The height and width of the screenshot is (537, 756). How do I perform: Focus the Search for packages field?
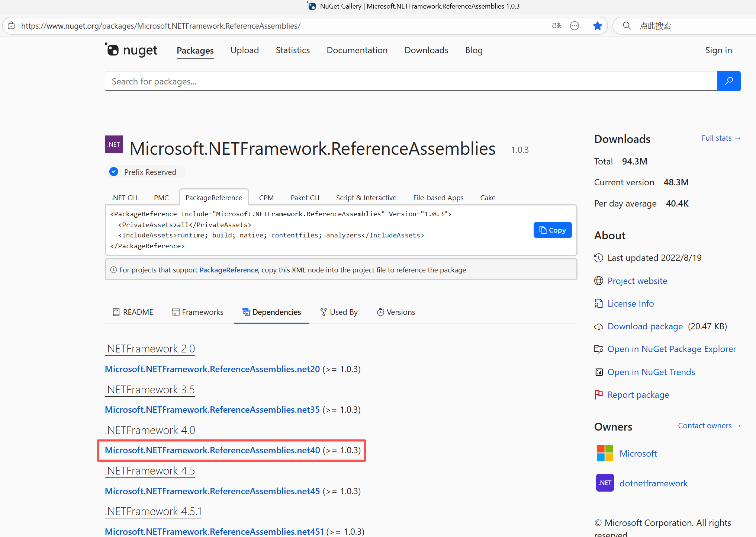point(411,81)
